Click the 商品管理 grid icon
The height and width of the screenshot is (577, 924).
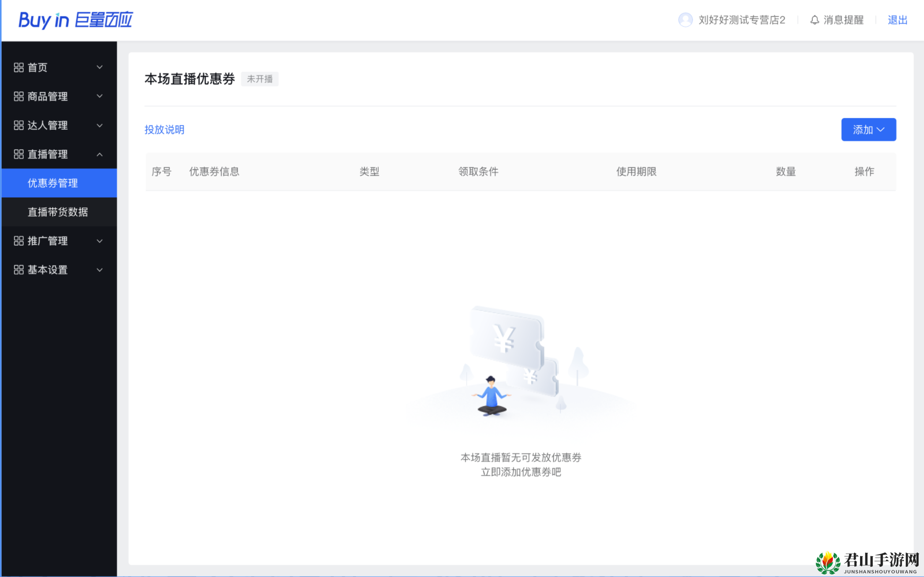pyautogui.click(x=19, y=97)
